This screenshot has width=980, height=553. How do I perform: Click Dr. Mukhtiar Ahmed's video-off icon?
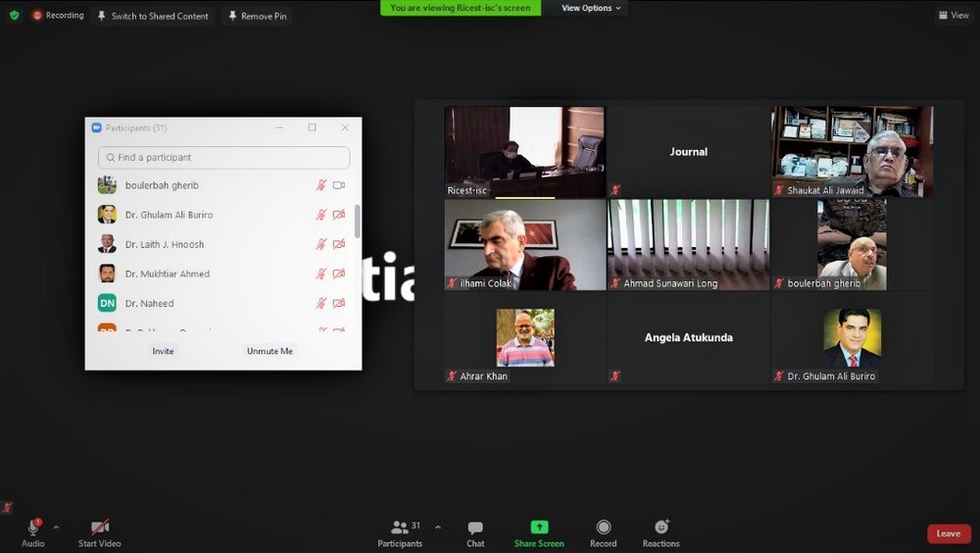tap(339, 274)
